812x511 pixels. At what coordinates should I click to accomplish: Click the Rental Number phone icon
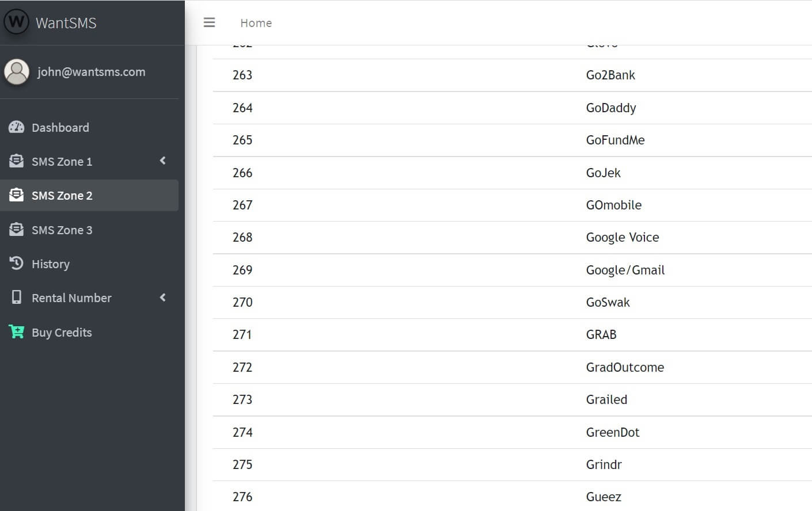pos(17,298)
